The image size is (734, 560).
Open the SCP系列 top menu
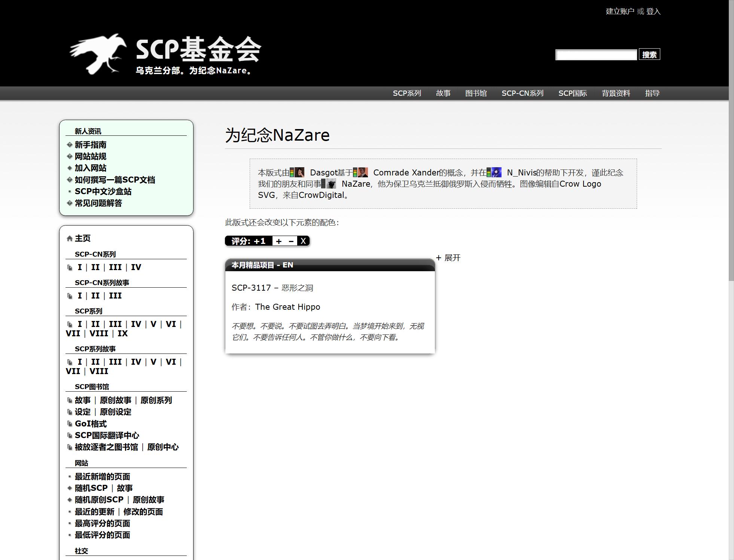coord(407,93)
